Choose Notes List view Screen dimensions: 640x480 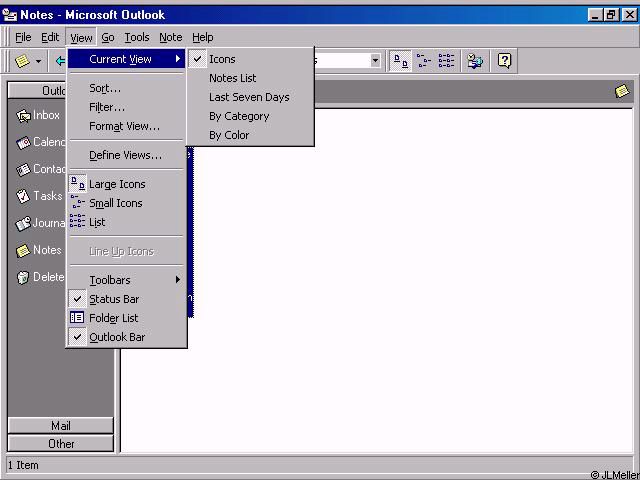(x=250, y=78)
